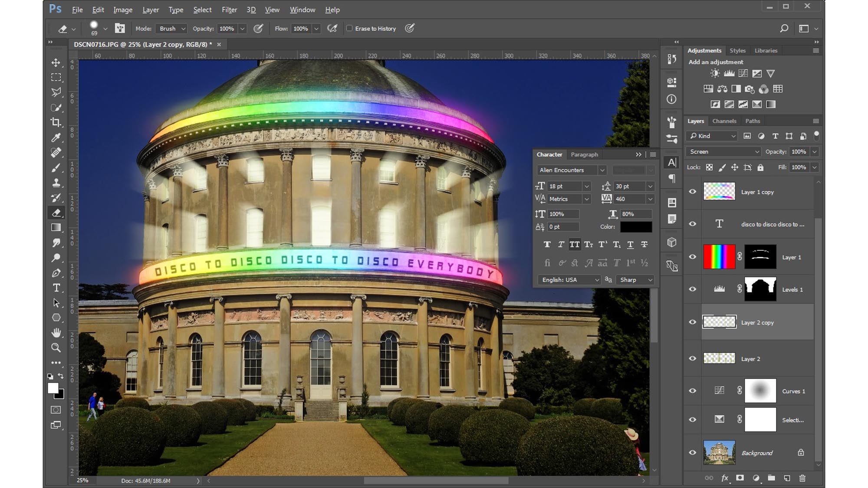The image size is (868, 488).
Task: Select the Horizontal Type tool
Action: [56, 288]
